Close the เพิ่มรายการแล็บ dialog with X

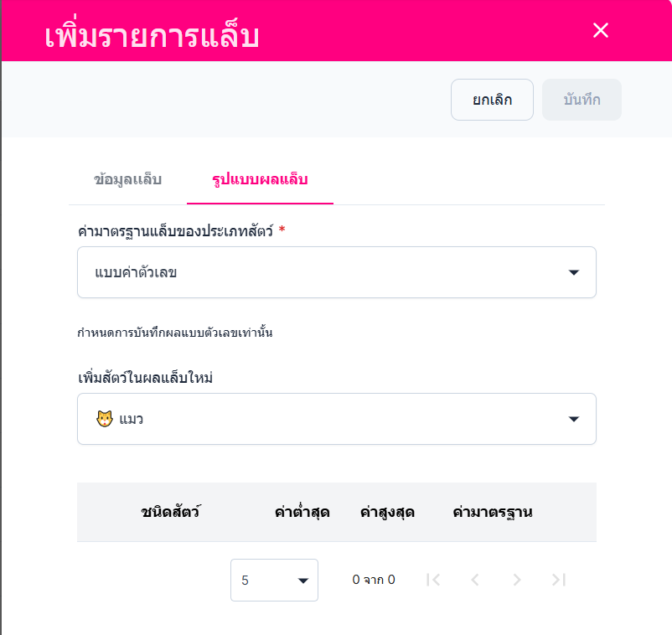tap(600, 31)
